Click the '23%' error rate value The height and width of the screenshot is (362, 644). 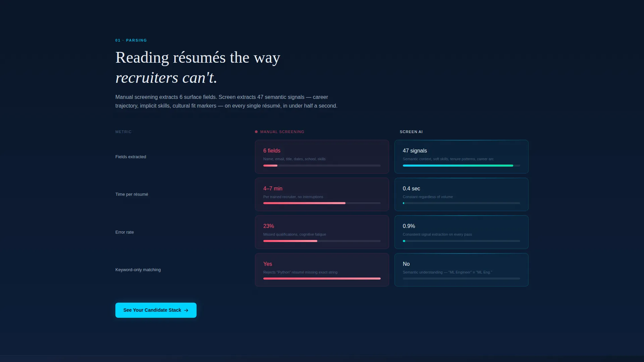click(269, 226)
